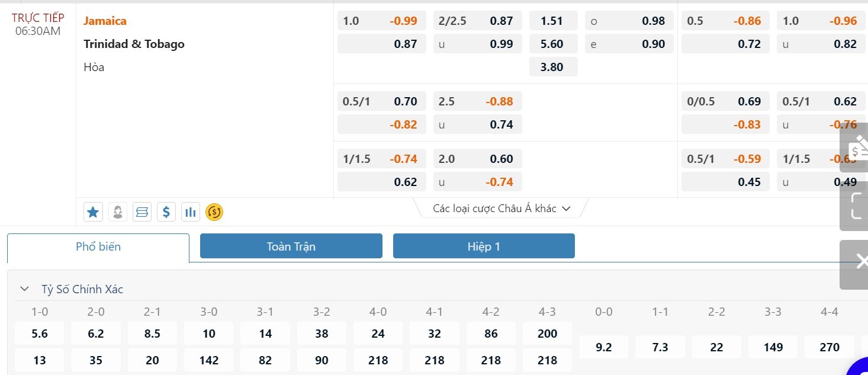
Task: Open the bar chart statistics icon
Action: coord(191,211)
